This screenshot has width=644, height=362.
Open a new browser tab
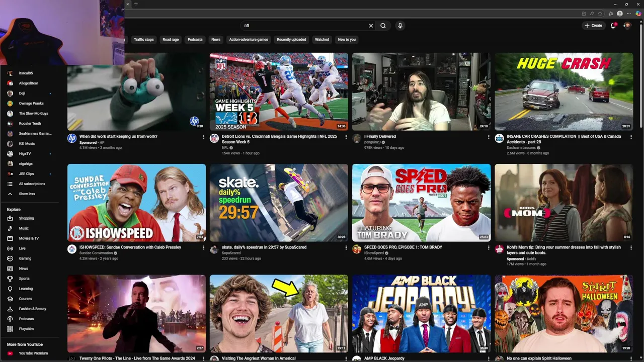pyautogui.click(x=136, y=4)
